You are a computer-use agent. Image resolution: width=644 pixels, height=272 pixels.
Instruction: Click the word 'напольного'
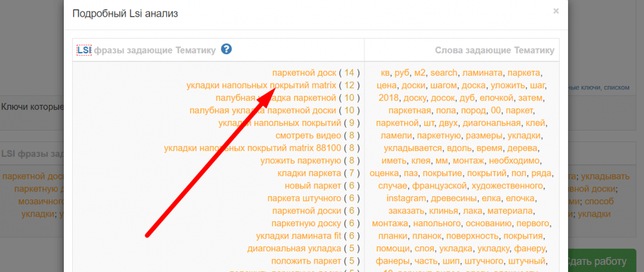point(436,223)
